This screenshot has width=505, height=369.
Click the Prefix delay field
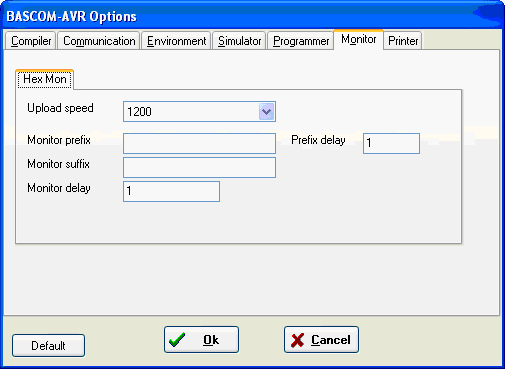click(391, 143)
